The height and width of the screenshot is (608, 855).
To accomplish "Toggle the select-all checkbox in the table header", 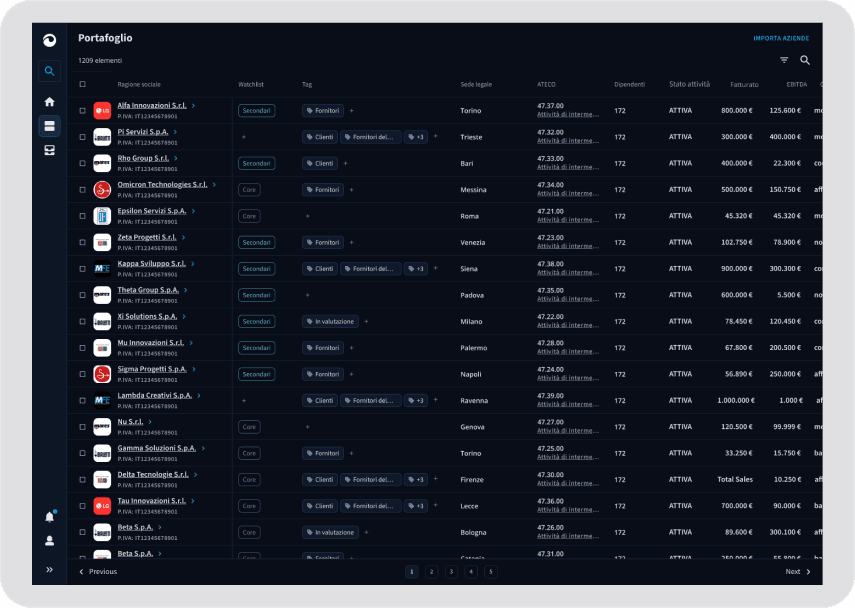I will [x=83, y=84].
